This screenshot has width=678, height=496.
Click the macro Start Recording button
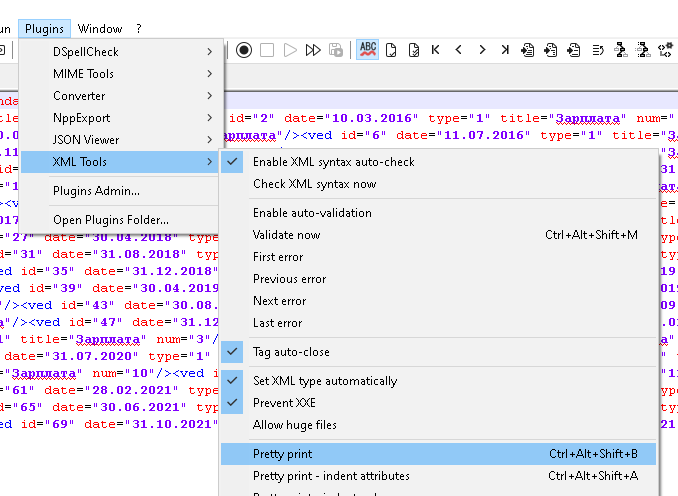click(244, 50)
